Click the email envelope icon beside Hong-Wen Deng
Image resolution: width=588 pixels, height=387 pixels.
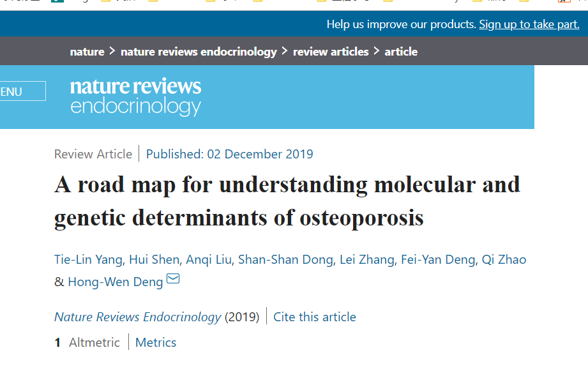point(173,279)
